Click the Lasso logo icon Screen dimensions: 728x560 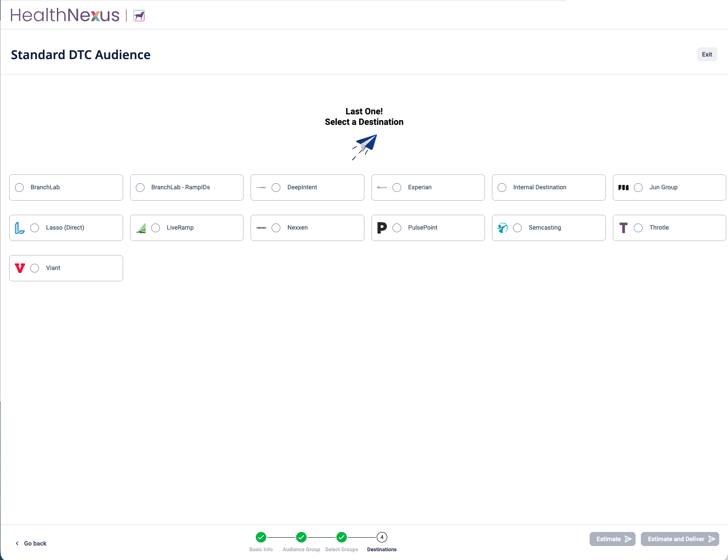[20, 228]
